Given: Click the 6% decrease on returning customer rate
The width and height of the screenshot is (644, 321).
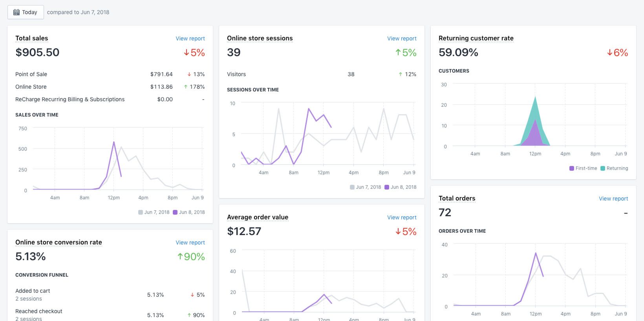Looking at the screenshot, I should click(617, 53).
